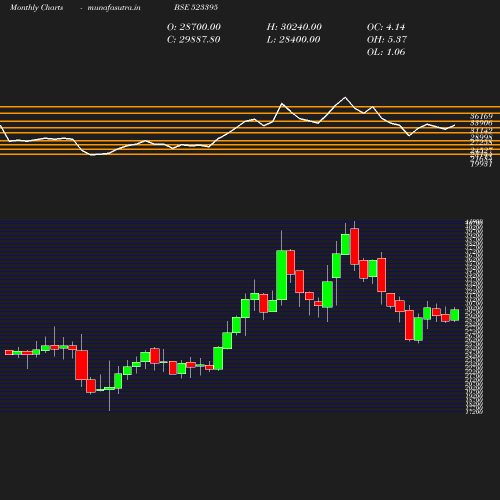This screenshot has width=500, height=500.
Task: Click the open value "O: 28700.00"
Action: pyautogui.click(x=194, y=27)
